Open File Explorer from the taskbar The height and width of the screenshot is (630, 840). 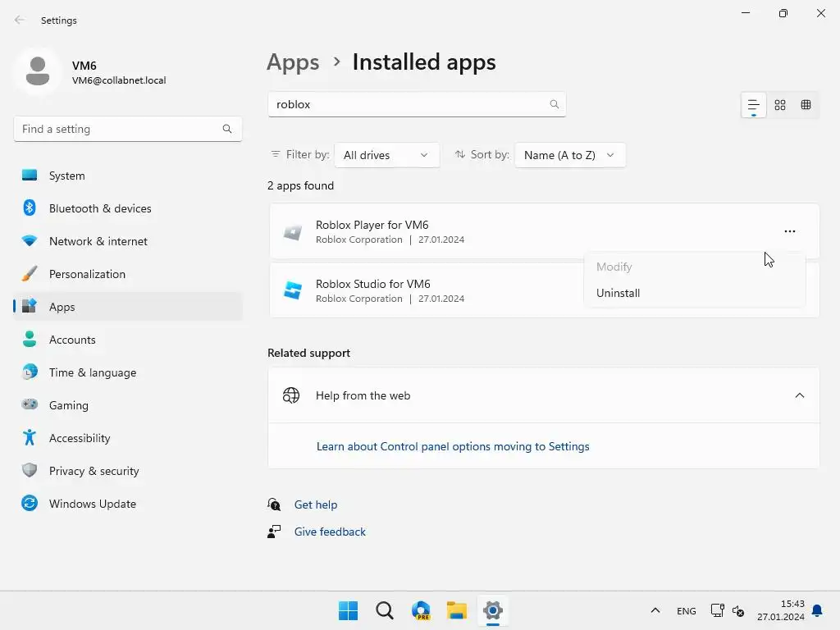[x=456, y=610]
